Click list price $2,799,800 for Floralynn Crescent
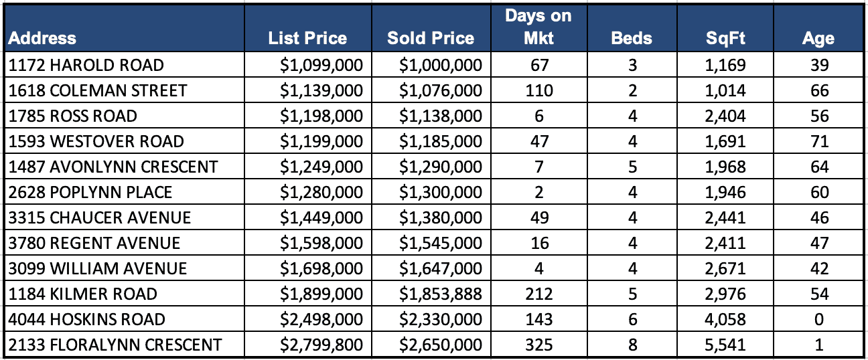Screen dimensions: 868x360 pyautogui.click(x=321, y=345)
